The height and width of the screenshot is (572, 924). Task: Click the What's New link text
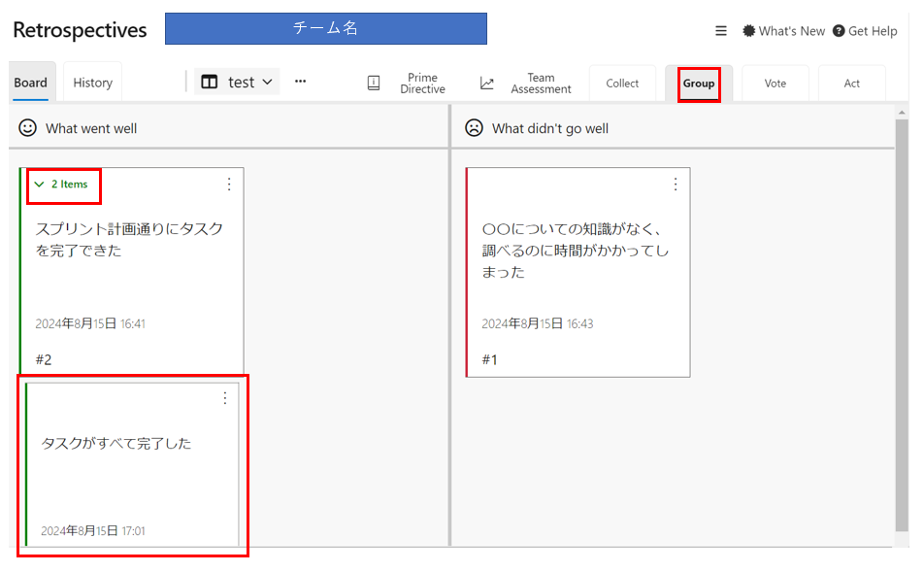[792, 31]
